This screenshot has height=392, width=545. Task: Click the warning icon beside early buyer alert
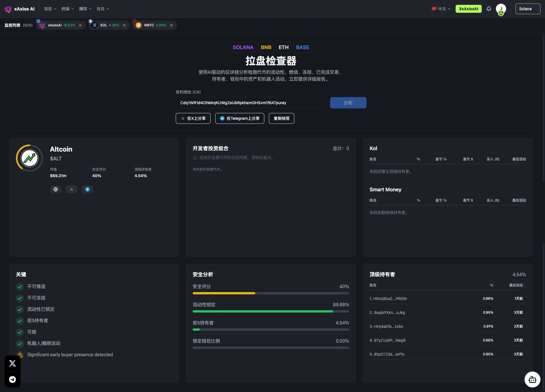pyautogui.click(x=20, y=355)
